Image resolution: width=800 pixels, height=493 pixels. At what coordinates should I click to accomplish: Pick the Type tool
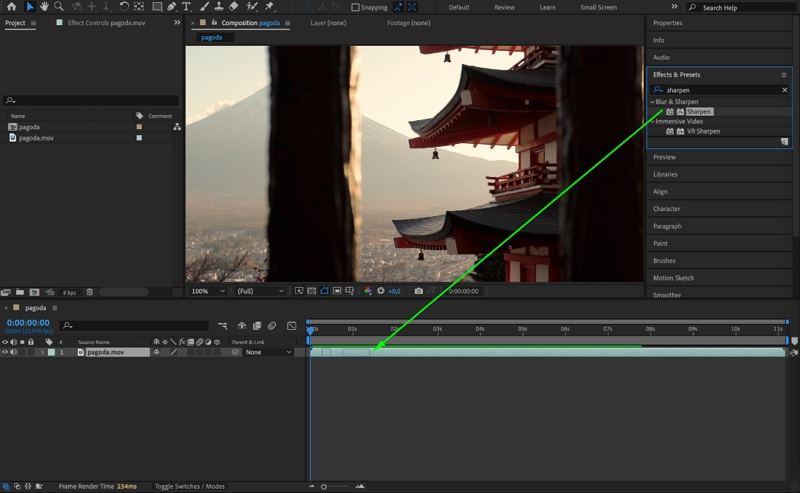(x=186, y=7)
